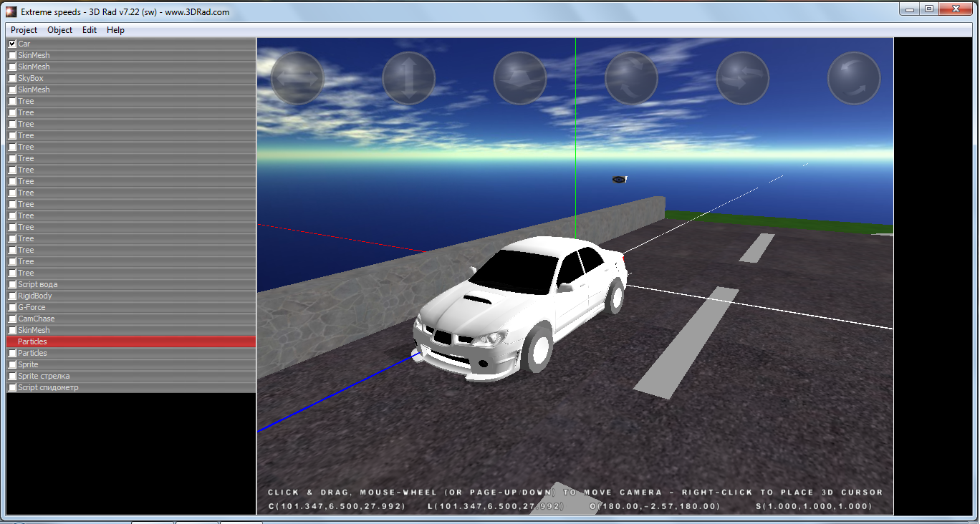This screenshot has height=524, width=980.
Task: Enable the Script спидометр checkbox
Action: [x=12, y=387]
